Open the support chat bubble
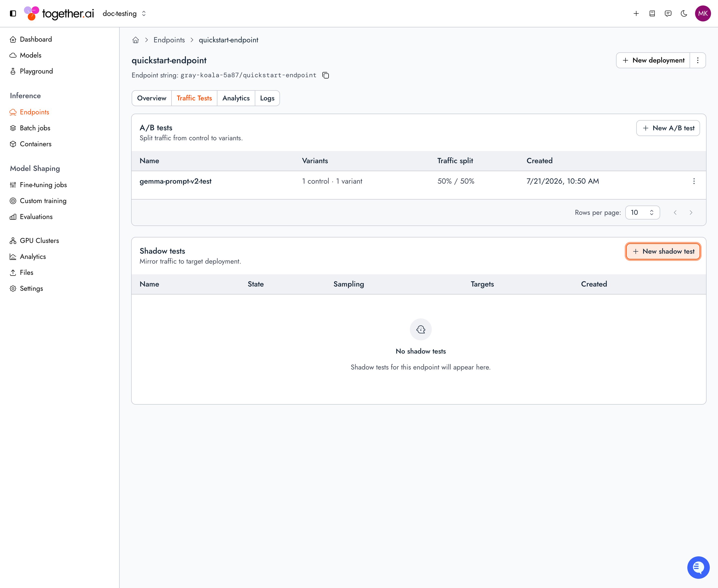Viewport: 718px width, 588px height. tap(698, 568)
